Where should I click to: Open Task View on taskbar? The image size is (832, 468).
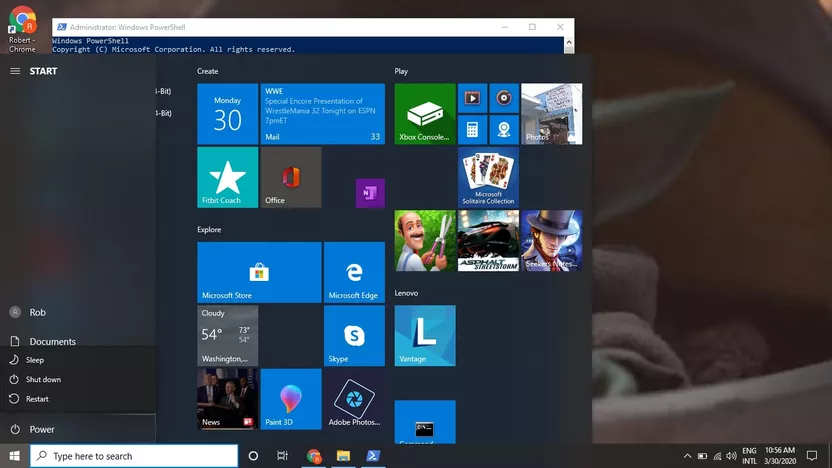(282, 456)
